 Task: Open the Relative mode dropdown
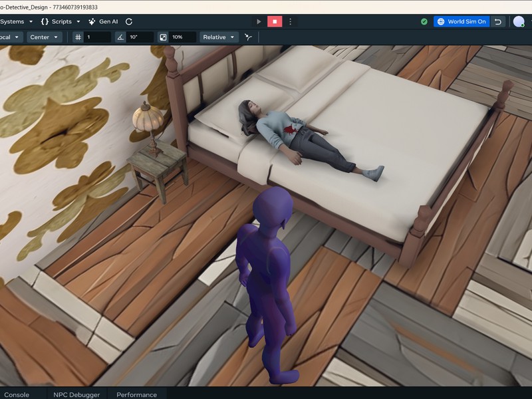(x=219, y=37)
